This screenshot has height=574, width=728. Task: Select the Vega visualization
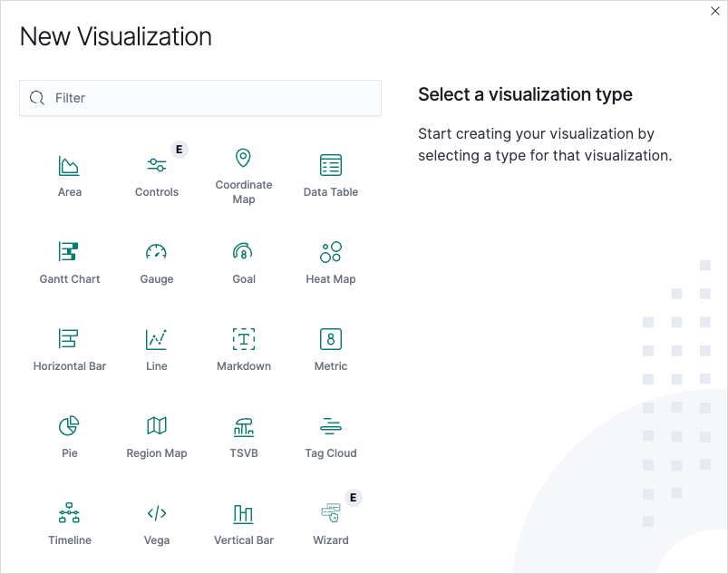pyautogui.click(x=157, y=524)
